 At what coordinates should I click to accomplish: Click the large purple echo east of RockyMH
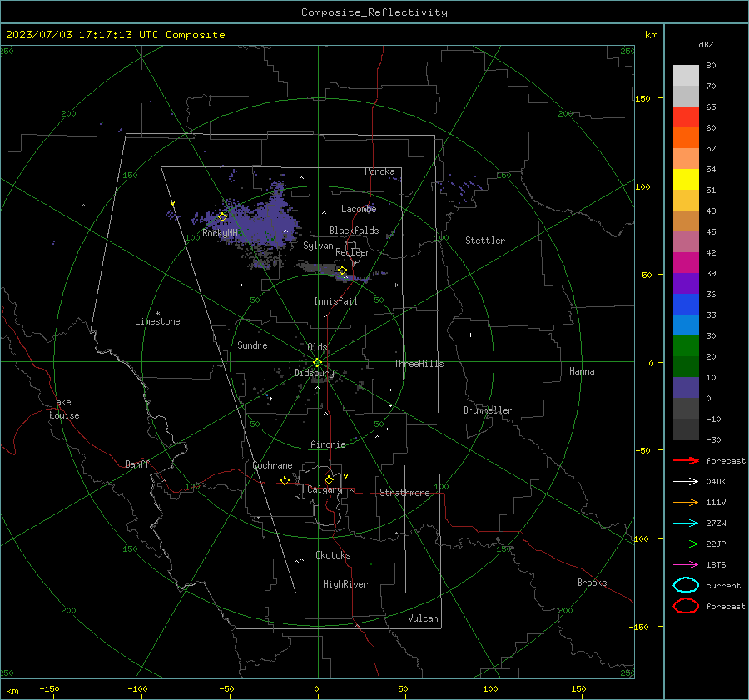[x=267, y=224]
